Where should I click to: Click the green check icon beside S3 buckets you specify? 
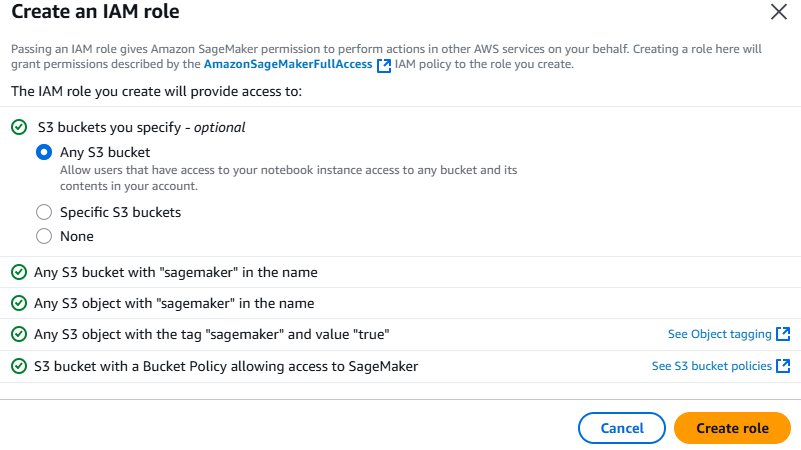(19, 127)
